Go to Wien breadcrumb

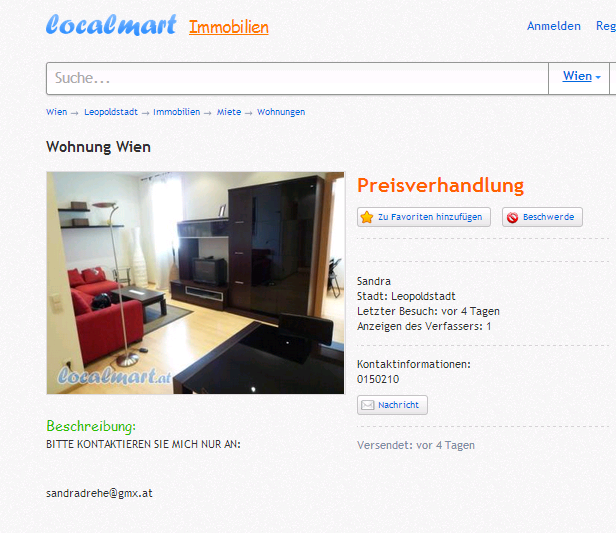coord(57,112)
